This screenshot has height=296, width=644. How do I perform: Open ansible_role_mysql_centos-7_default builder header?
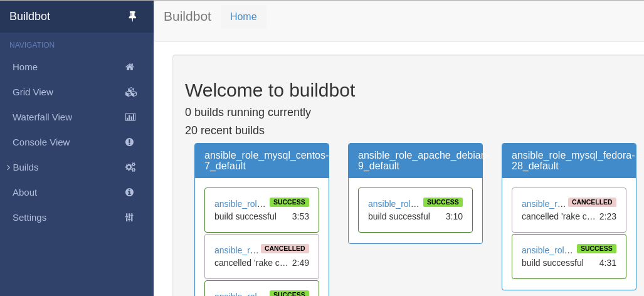point(261,161)
